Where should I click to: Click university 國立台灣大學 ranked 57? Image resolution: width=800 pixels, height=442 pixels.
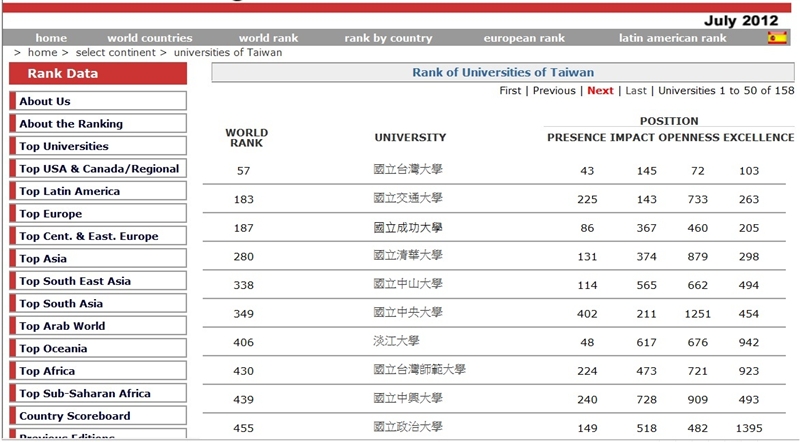407,171
